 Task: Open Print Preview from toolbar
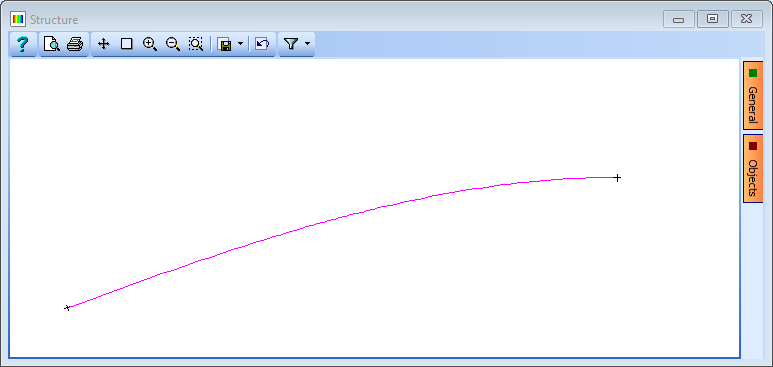(51, 44)
